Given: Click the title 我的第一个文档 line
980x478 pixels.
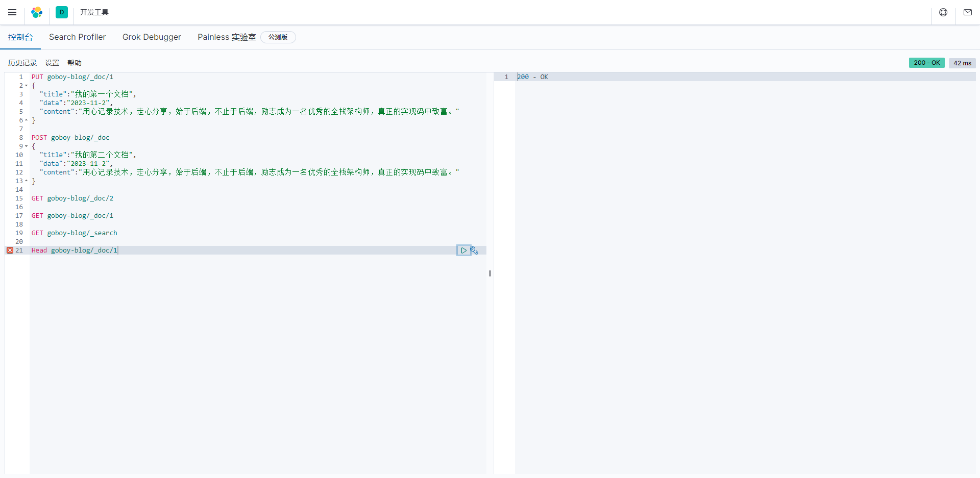Looking at the screenshot, I should tap(88, 94).
